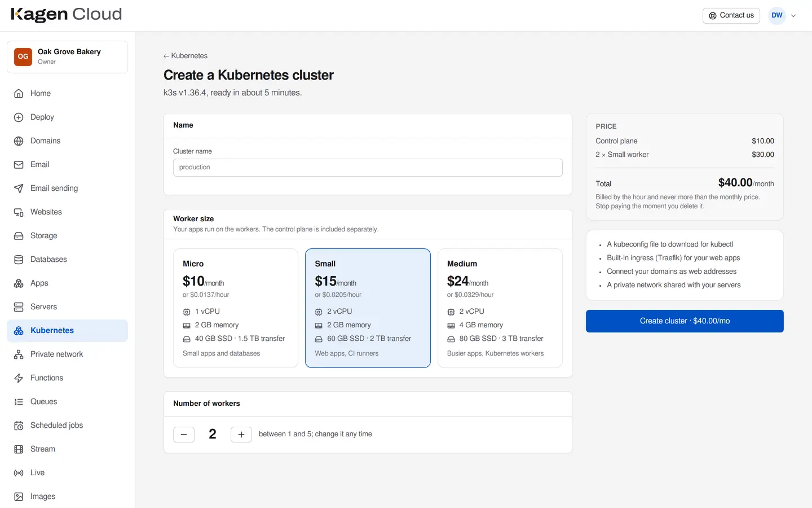This screenshot has height=508, width=812.
Task: Click the Email envelope icon
Action: pyautogui.click(x=19, y=165)
